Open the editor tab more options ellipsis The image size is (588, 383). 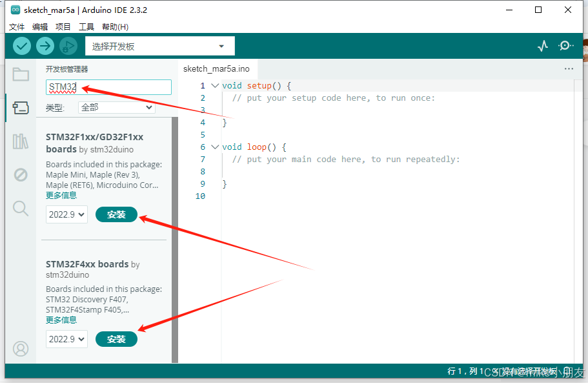coord(569,68)
